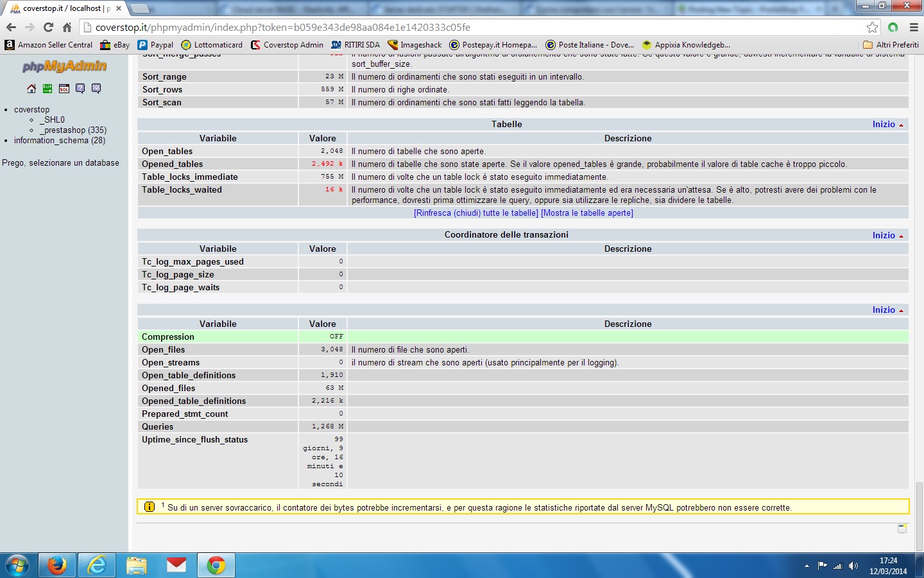Open the RITIRI SDA bookmark
924x578 pixels.
coord(355,45)
